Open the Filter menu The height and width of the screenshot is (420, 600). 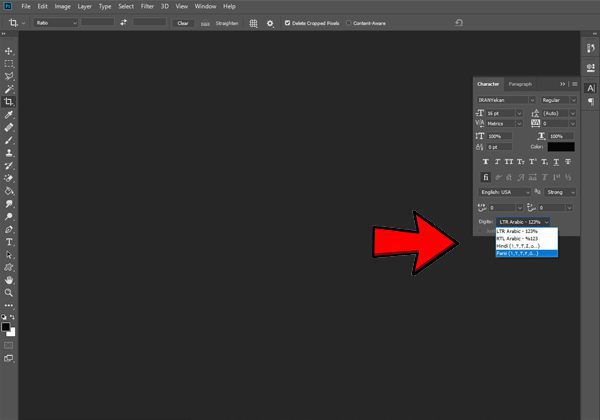pos(147,6)
